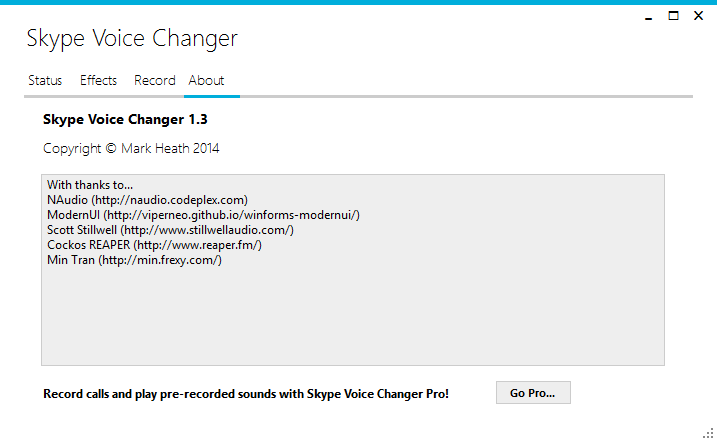Close the Skype Voice Changer window
Viewport: 717px width, 442px height.
coord(701,15)
